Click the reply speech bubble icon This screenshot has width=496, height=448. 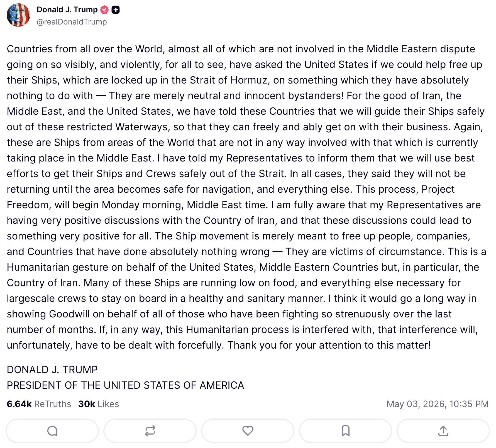click(52, 431)
